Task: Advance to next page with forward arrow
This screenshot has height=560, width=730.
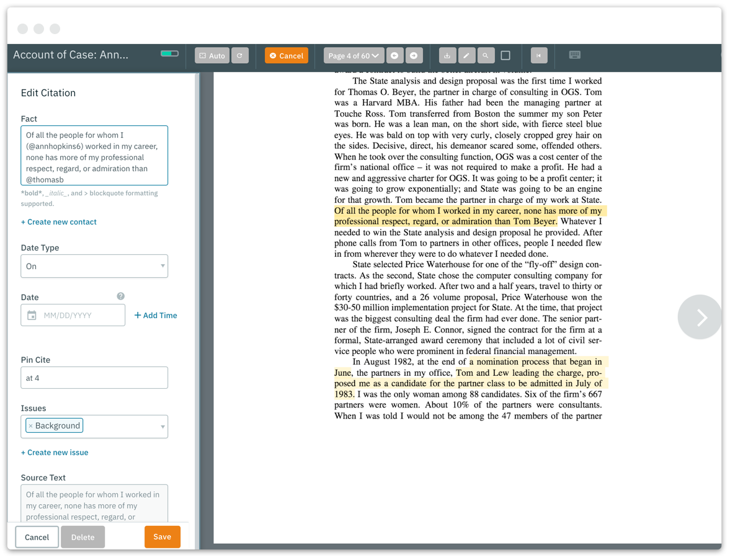Action: (412, 55)
